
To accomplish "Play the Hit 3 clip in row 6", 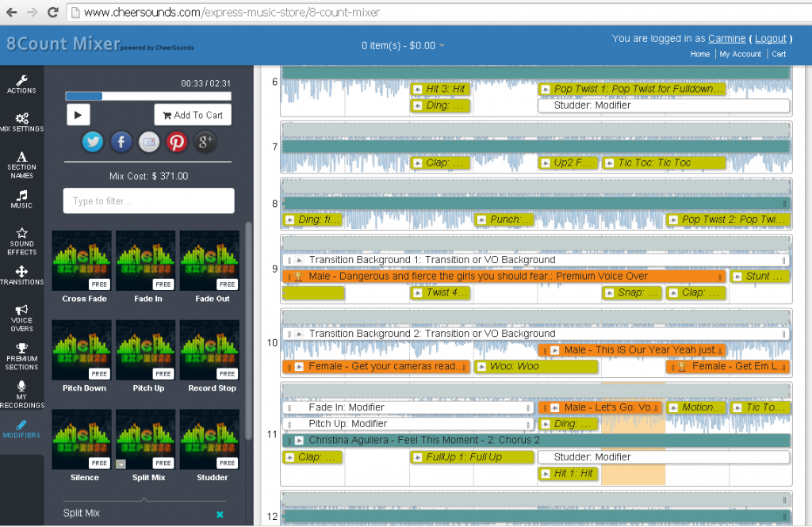I will [417, 89].
